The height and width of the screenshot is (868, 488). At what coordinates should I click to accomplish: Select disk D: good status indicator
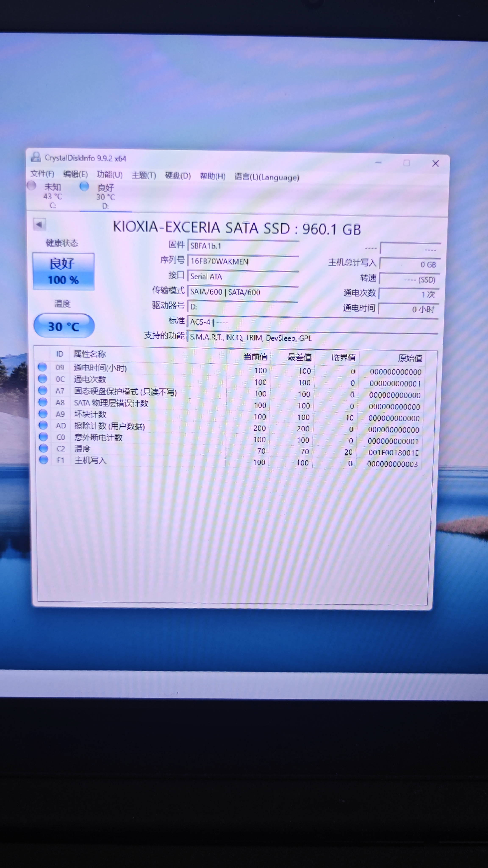pyautogui.click(x=84, y=186)
